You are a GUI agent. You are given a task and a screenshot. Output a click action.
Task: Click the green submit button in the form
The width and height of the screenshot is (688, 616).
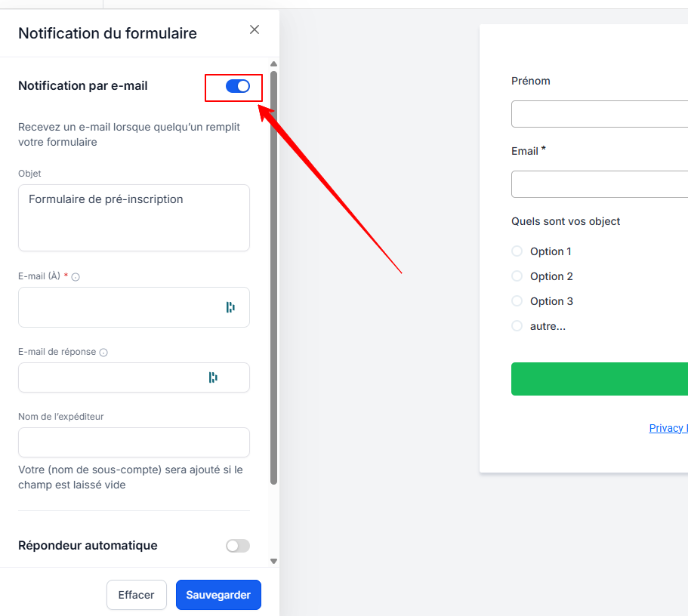[x=599, y=379]
